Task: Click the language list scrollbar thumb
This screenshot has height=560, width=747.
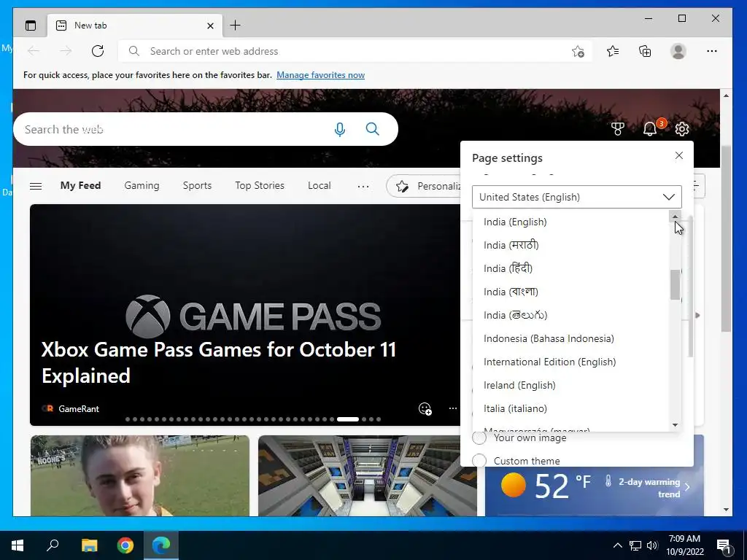Action: pos(675,285)
